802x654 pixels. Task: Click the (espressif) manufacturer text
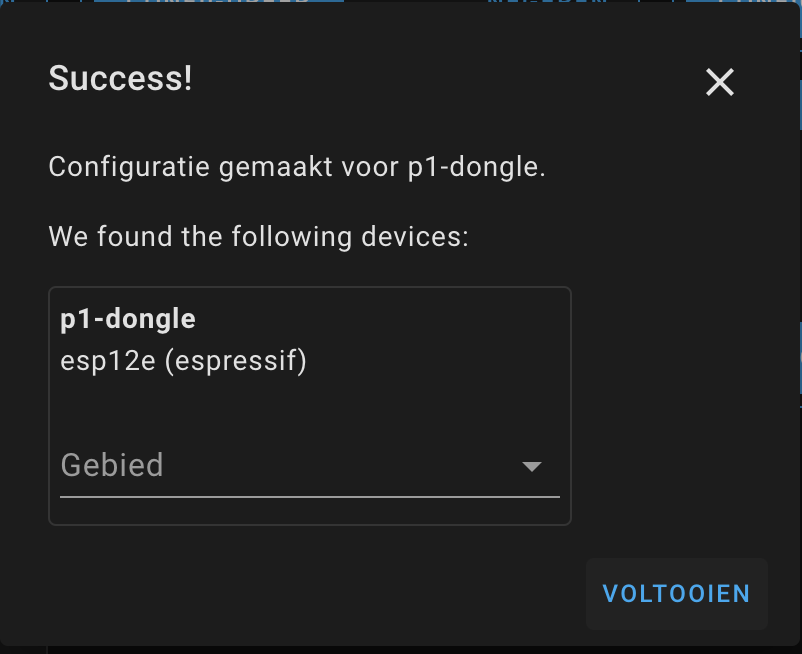tap(235, 361)
